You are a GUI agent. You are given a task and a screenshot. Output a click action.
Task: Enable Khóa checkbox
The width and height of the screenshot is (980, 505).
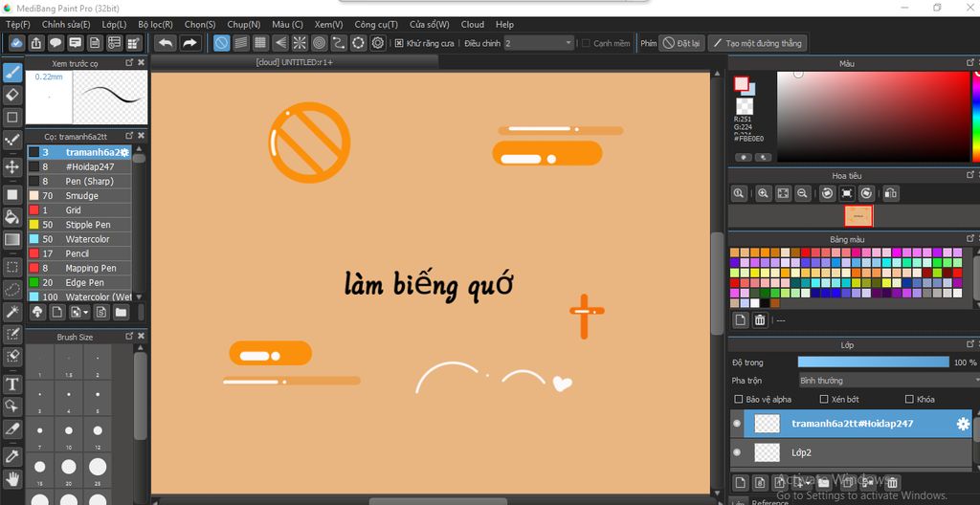point(909,400)
